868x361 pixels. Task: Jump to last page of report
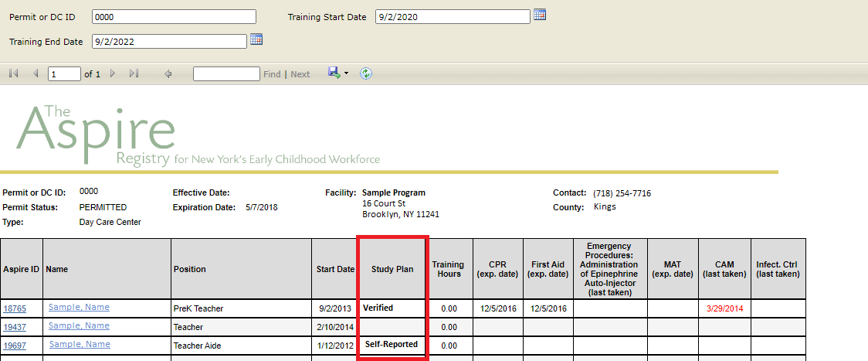coord(134,73)
